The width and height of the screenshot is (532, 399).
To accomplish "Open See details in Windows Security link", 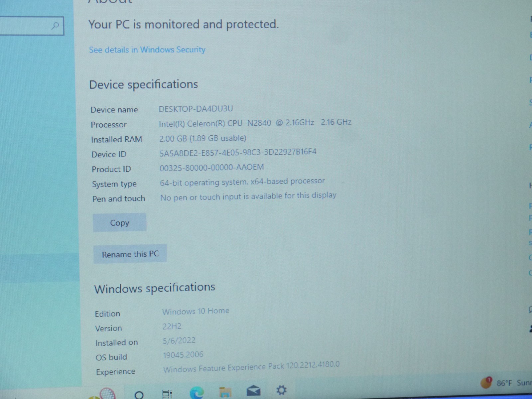I will click(147, 50).
